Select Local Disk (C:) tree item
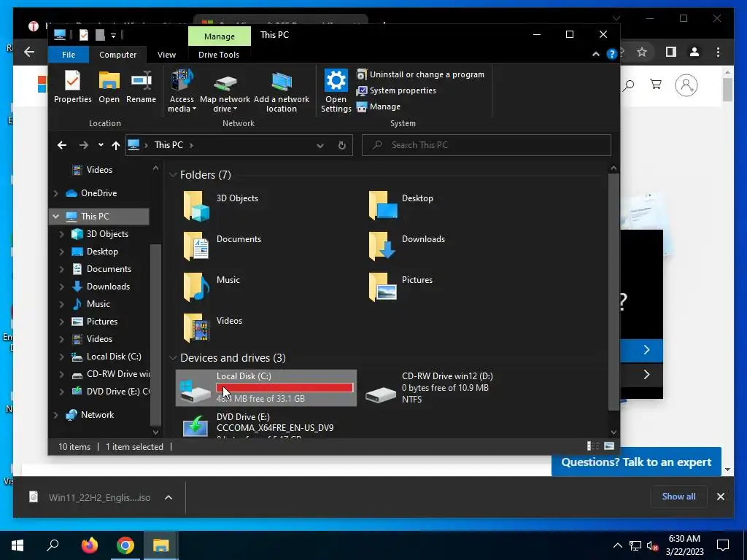This screenshot has height=560, width=747. 113,357
